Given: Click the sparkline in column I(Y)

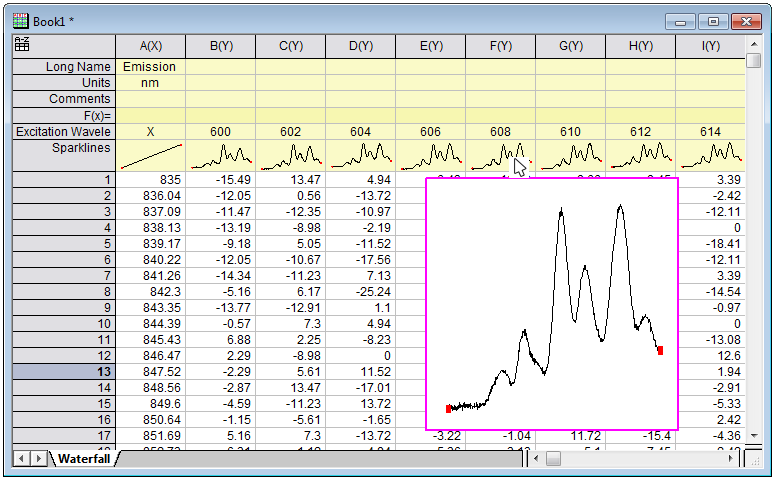Looking at the screenshot, I should coord(710,155).
